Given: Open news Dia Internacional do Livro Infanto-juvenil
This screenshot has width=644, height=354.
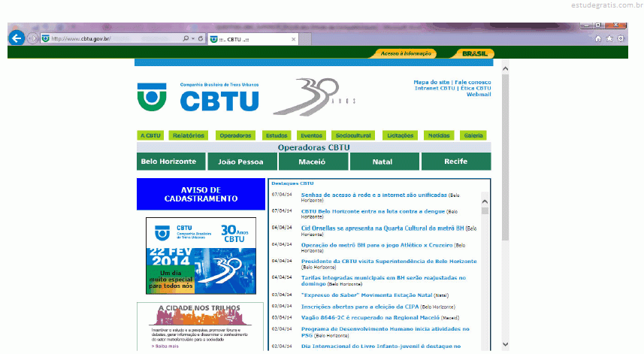Looking at the screenshot, I should tap(381, 346).
